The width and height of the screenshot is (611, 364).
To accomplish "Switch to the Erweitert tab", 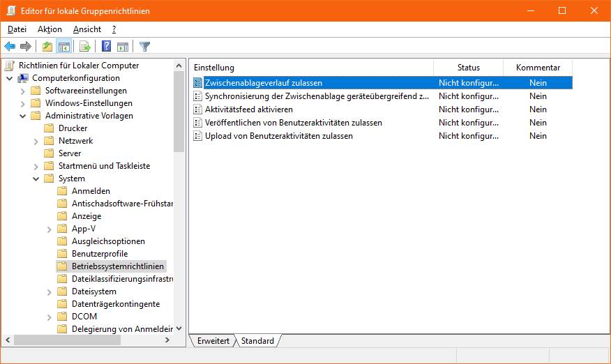I will pyautogui.click(x=213, y=341).
